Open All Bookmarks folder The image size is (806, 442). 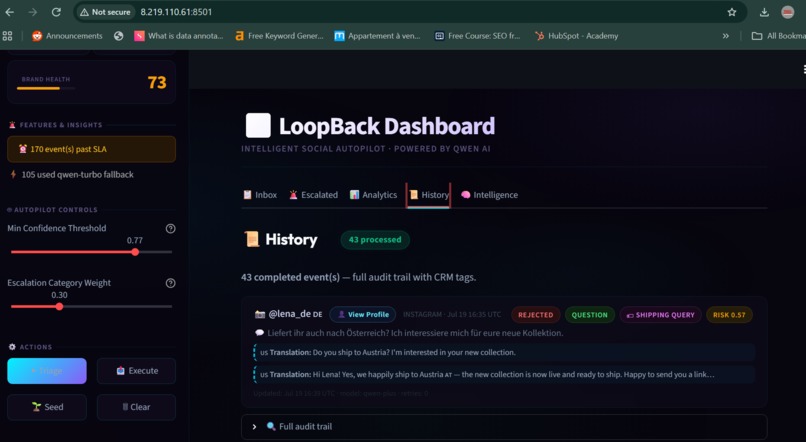coord(779,36)
